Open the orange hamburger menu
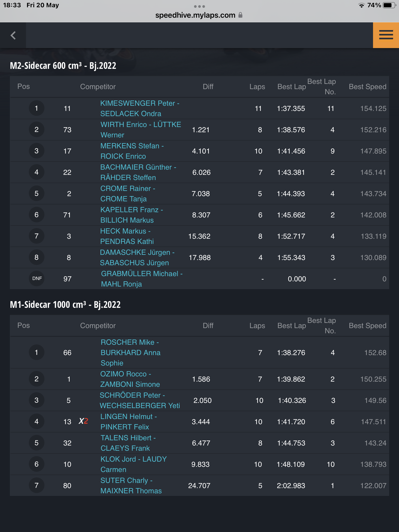Image resolution: width=399 pixels, height=532 pixels. tap(386, 35)
